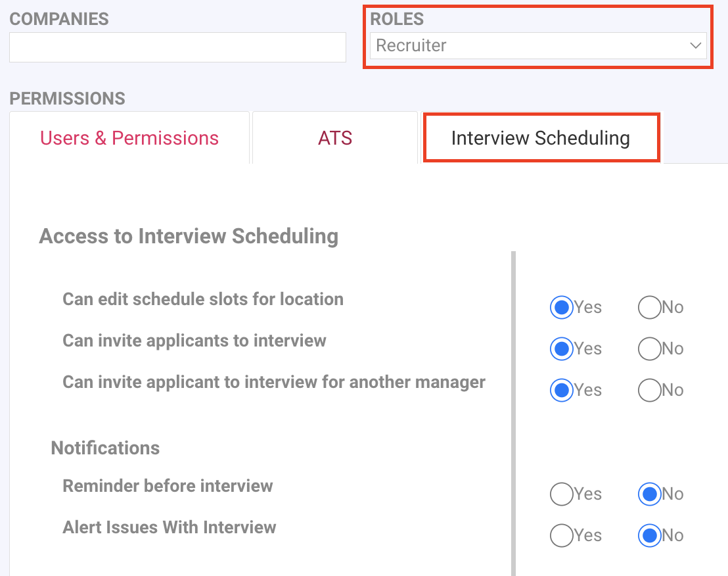Choose Yes for 'Can invite applicants to interview'
The height and width of the screenshot is (576, 728).
561,348
